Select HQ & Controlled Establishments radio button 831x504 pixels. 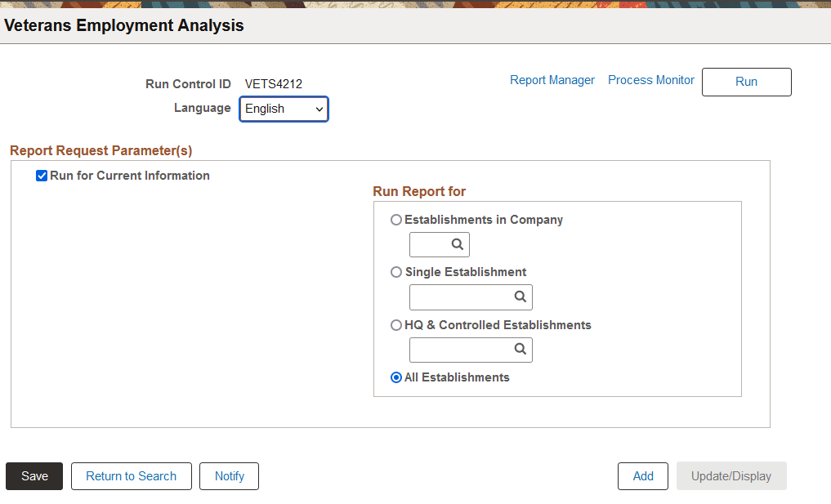coord(396,325)
